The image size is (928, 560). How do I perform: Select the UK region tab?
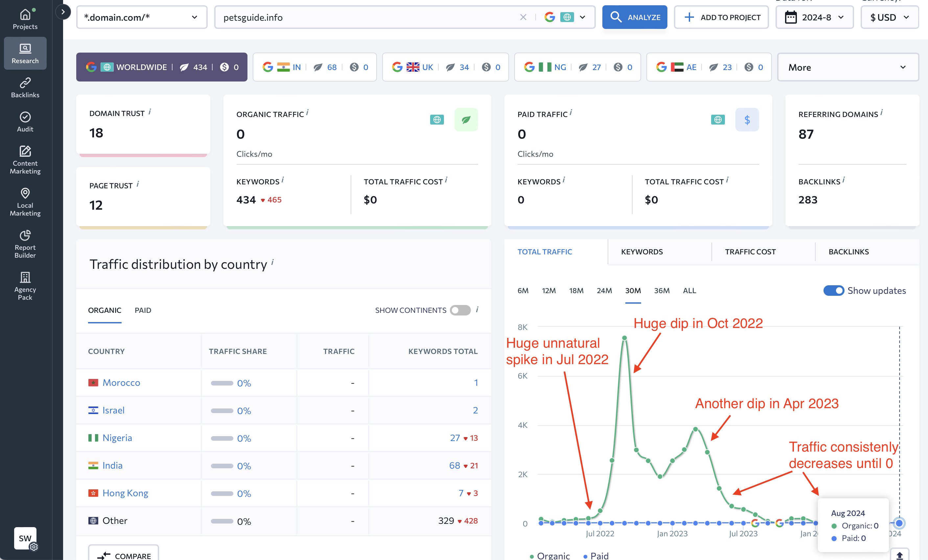[x=445, y=67]
